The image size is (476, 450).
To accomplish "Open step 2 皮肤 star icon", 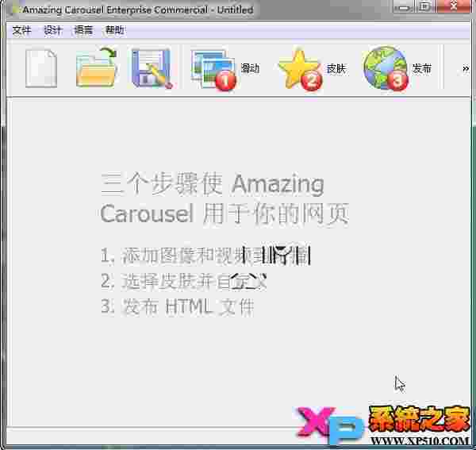I will tap(300, 70).
